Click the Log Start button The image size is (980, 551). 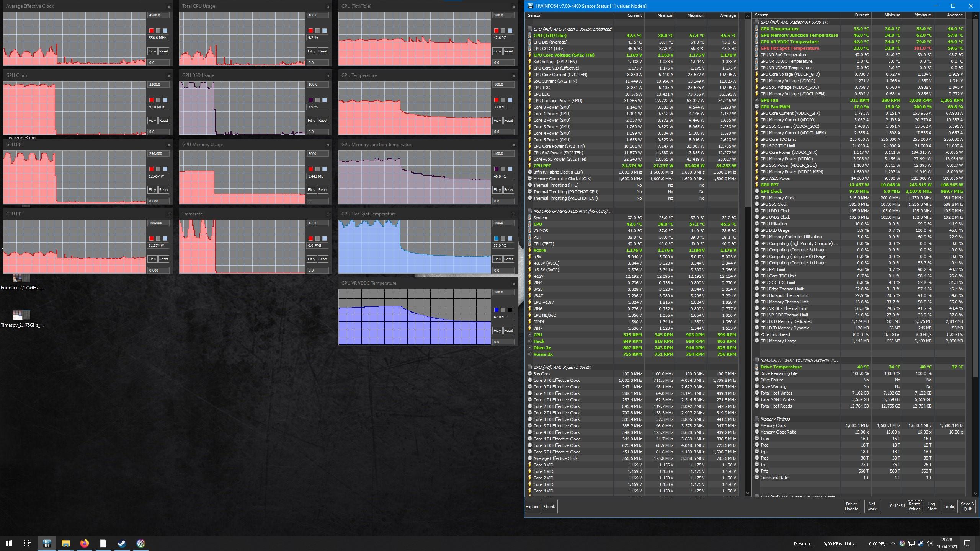932,507
